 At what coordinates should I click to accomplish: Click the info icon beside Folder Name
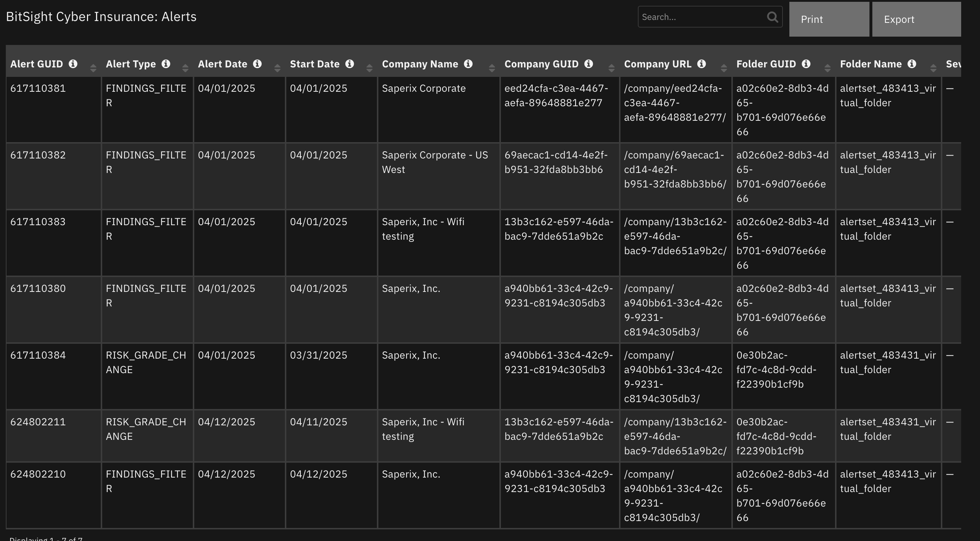tap(912, 64)
